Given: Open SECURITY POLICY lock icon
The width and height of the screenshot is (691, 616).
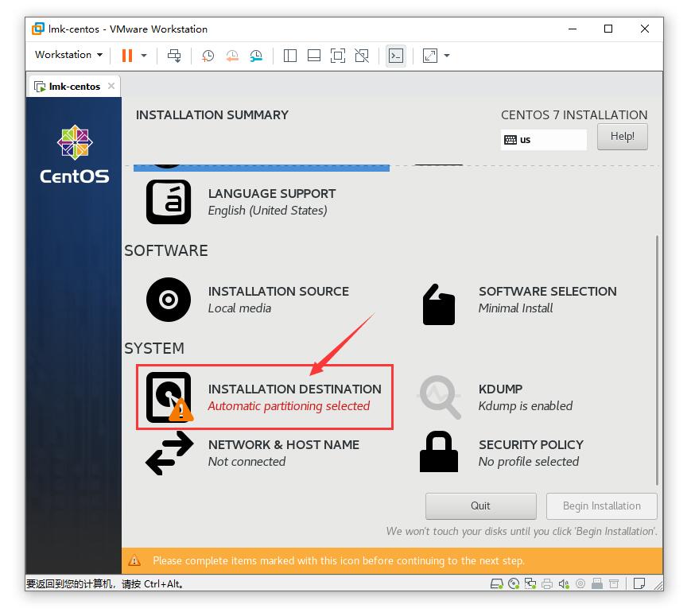Looking at the screenshot, I should pyautogui.click(x=438, y=452).
